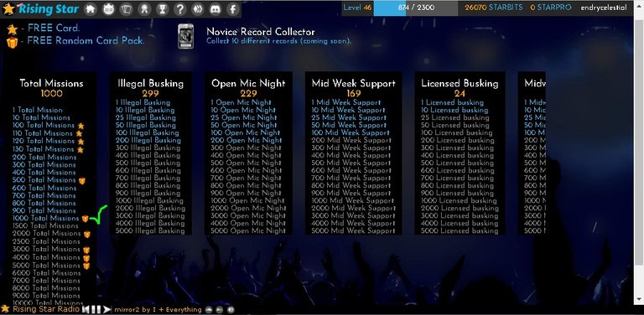Click the 100 Mid Week Support entry
The width and height of the screenshot is (644, 315).
(x=351, y=132)
